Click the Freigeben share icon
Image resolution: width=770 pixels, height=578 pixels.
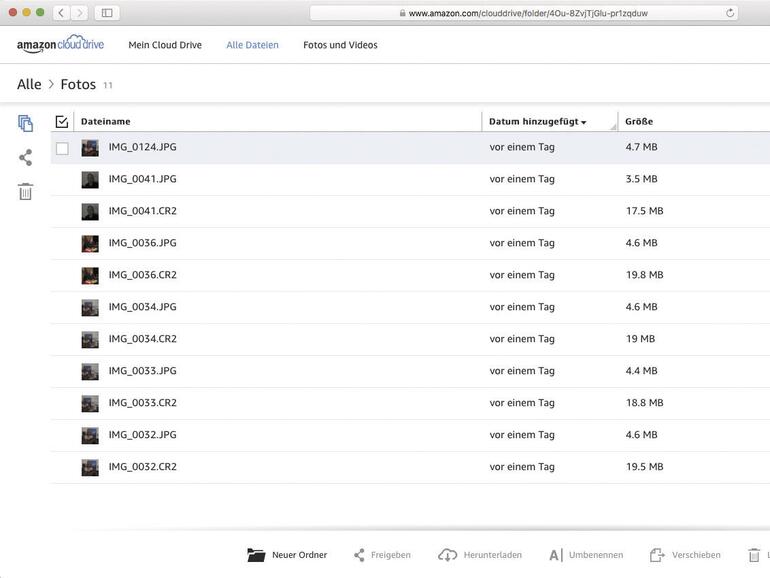[359, 555]
